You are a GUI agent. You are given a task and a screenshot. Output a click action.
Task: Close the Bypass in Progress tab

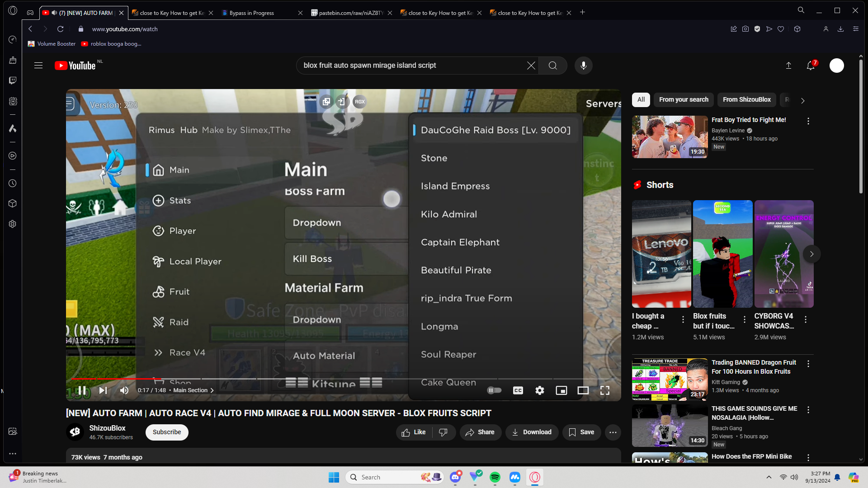[x=300, y=13]
